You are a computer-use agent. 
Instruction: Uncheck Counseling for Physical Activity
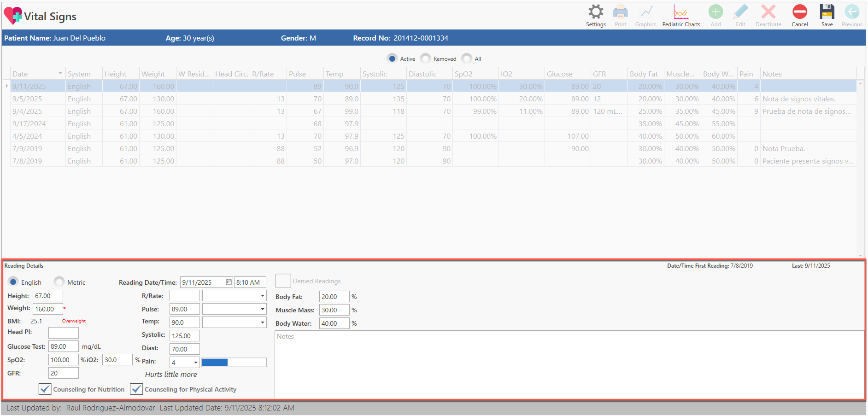136,389
